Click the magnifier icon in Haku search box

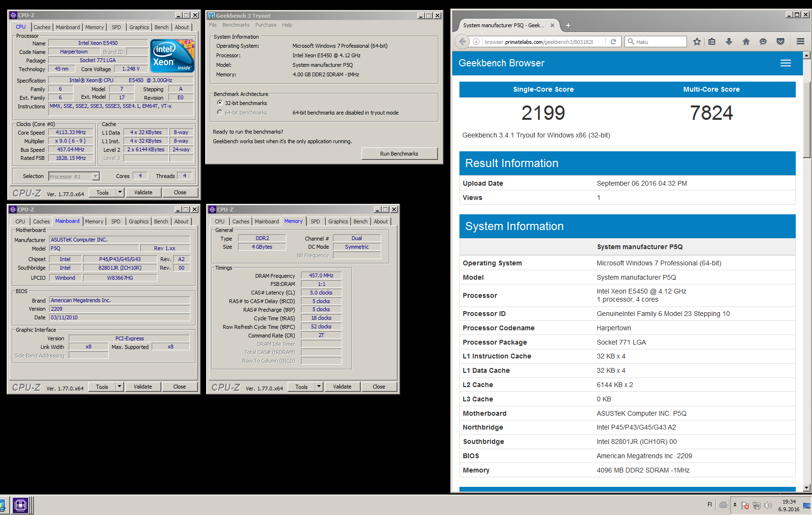coord(631,42)
